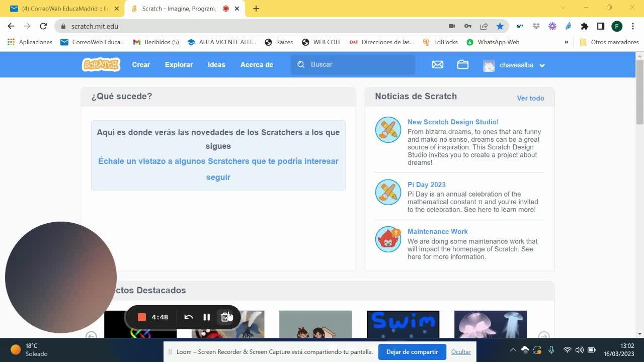Image resolution: width=644 pixels, height=362 pixels.
Task: Click the Ver todo news link
Action: (530, 98)
